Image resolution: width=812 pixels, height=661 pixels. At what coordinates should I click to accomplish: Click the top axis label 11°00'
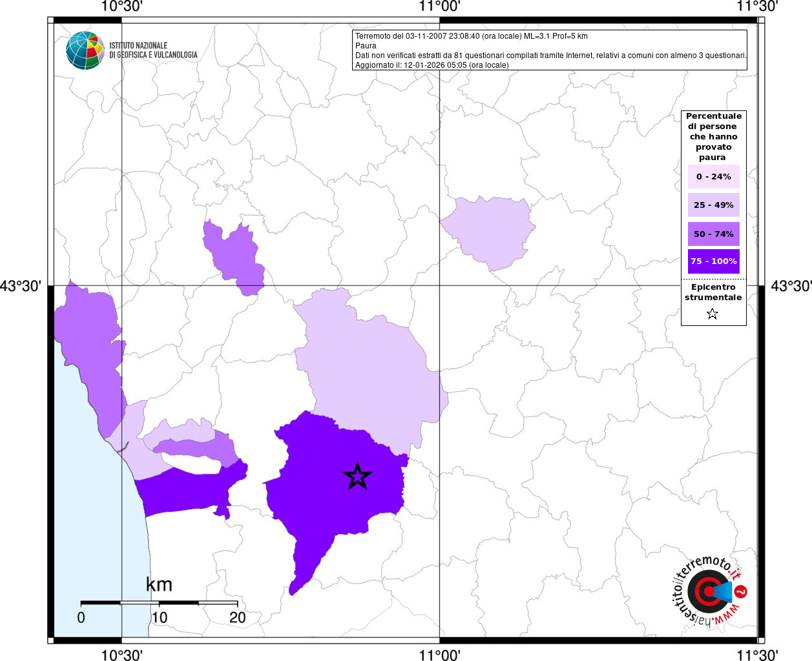(440, 6)
